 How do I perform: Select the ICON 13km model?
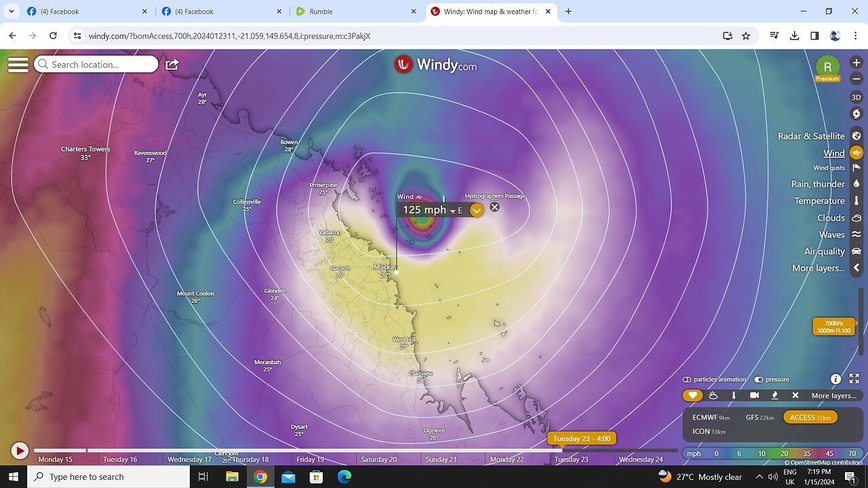(709, 432)
